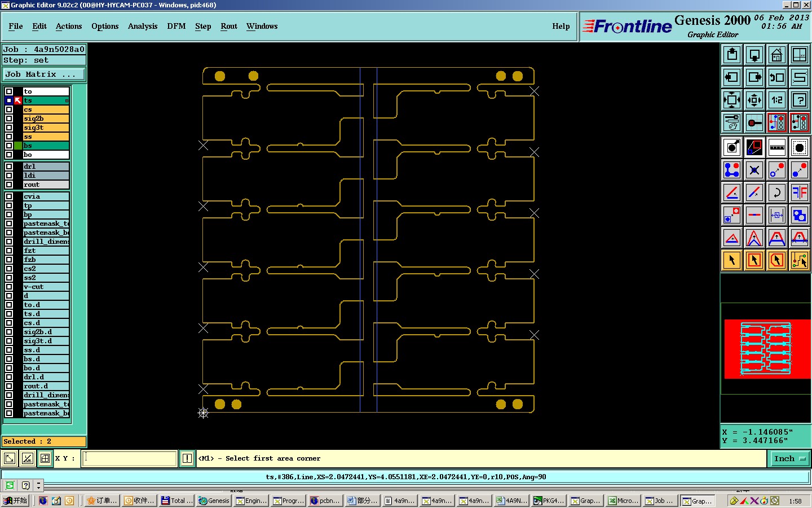The image size is (812, 508).
Task: Open the Actions menu
Action: 69,26
